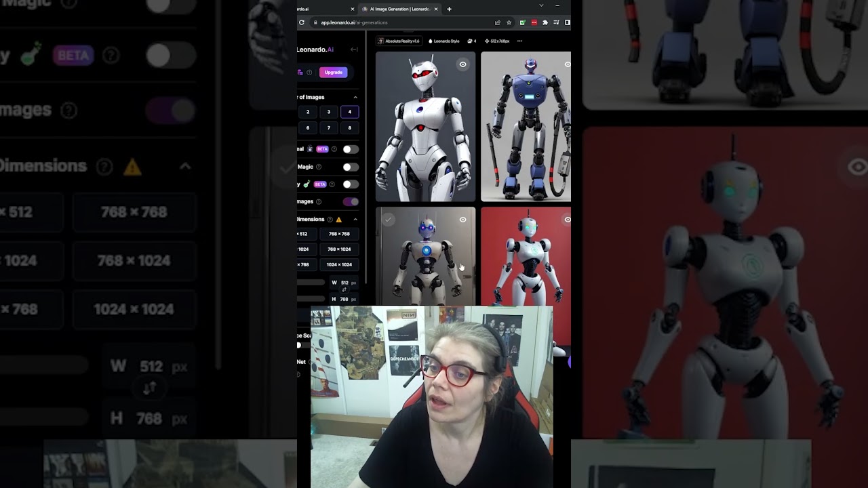Viewport: 868px width, 488px height.
Task: Collapse the Leonardo.Ai sidebar arrow icon
Action: 354,49
